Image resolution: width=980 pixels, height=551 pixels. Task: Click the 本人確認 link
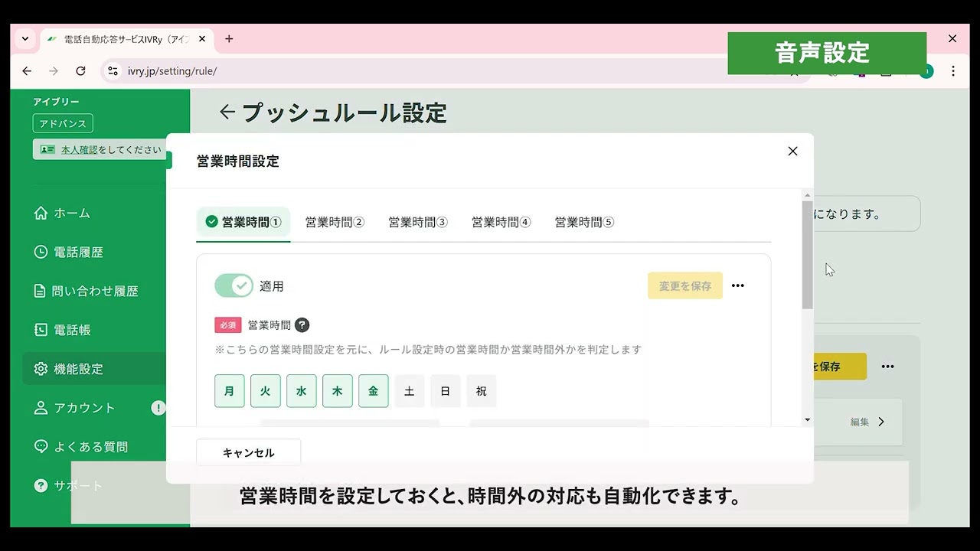coord(79,150)
